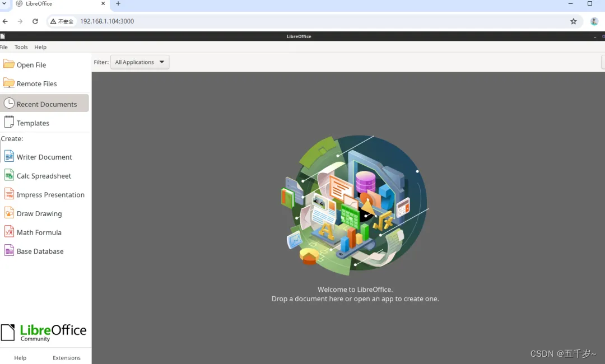Click the Extensions button
Viewport: 605px width, 364px height.
click(x=67, y=358)
